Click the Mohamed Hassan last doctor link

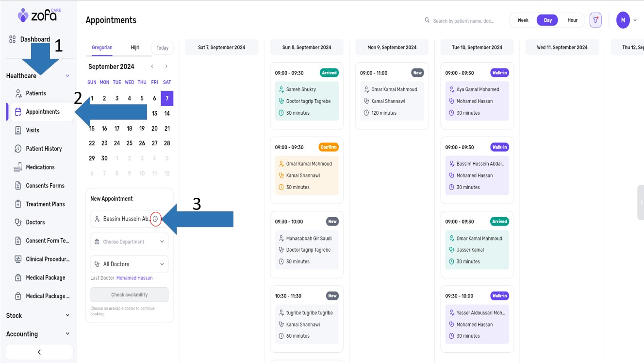coord(134,278)
